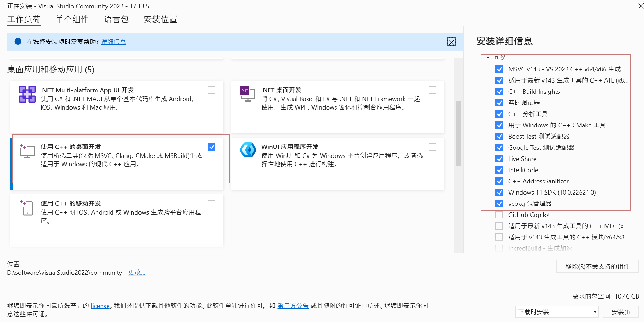Switch to the 工作负荷 tab
The height and width of the screenshot is (322, 644).
click(24, 19)
